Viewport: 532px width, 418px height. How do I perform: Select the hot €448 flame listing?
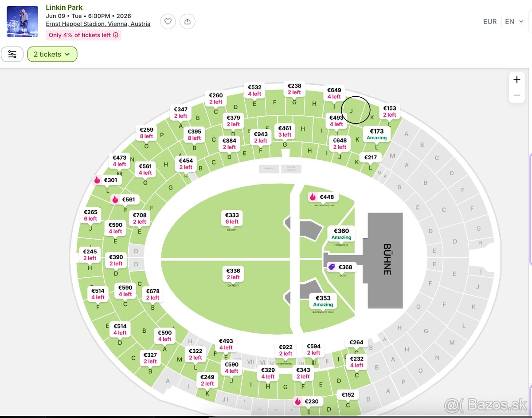(322, 197)
